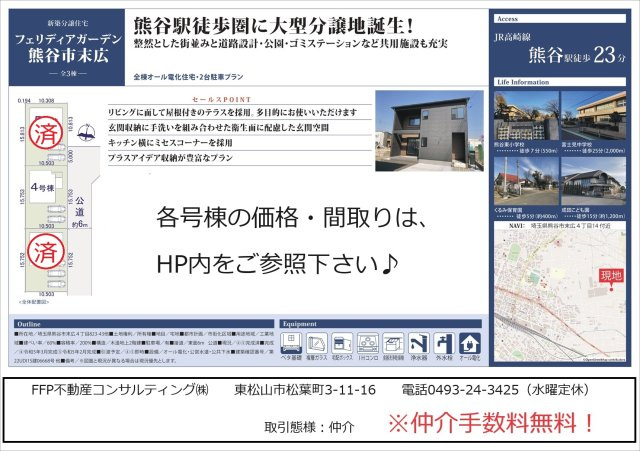Click the Life Information section header
The image size is (640, 451).
(560, 82)
